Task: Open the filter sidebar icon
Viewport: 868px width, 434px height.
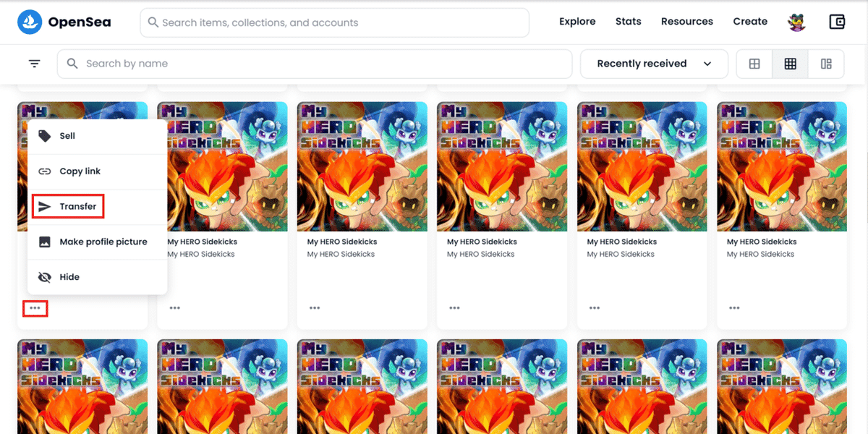Action: 34,64
